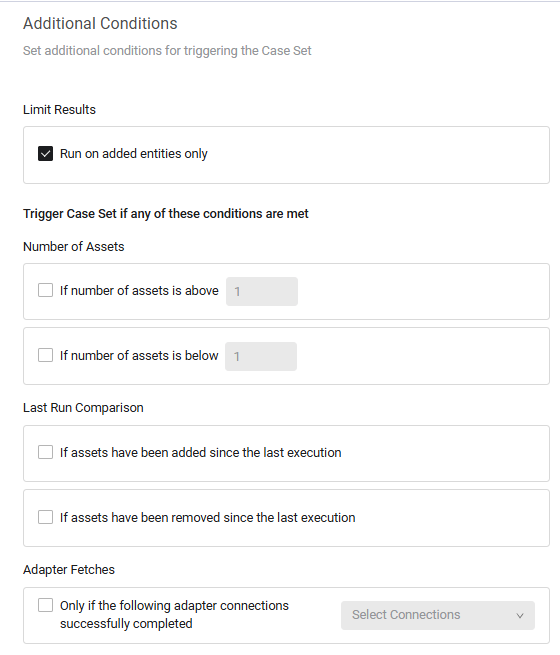Tick the assets have been removed since last execution checkbox
The height and width of the screenshot is (655, 560).
[x=45, y=517]
